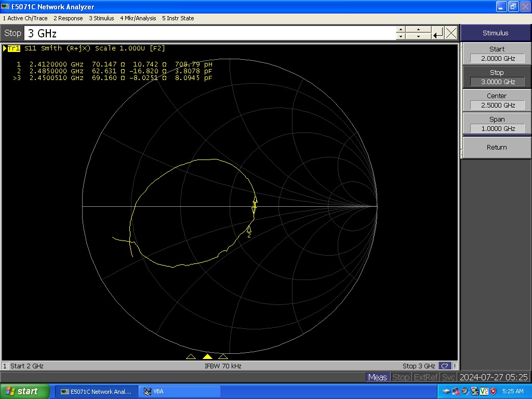Select the Tr1 trace label
The image size is (532, 399).
pyautogui.click(x=14, y=48)
